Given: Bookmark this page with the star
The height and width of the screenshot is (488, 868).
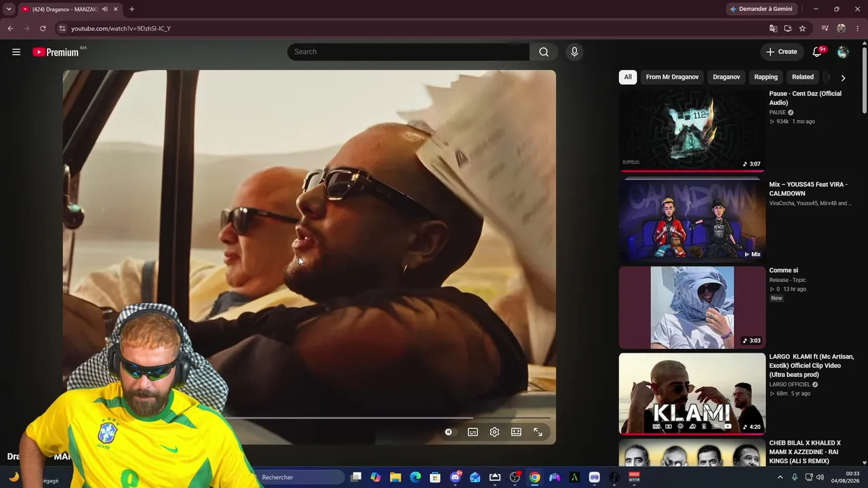Looking at the screenshot, I should (802, 28).
